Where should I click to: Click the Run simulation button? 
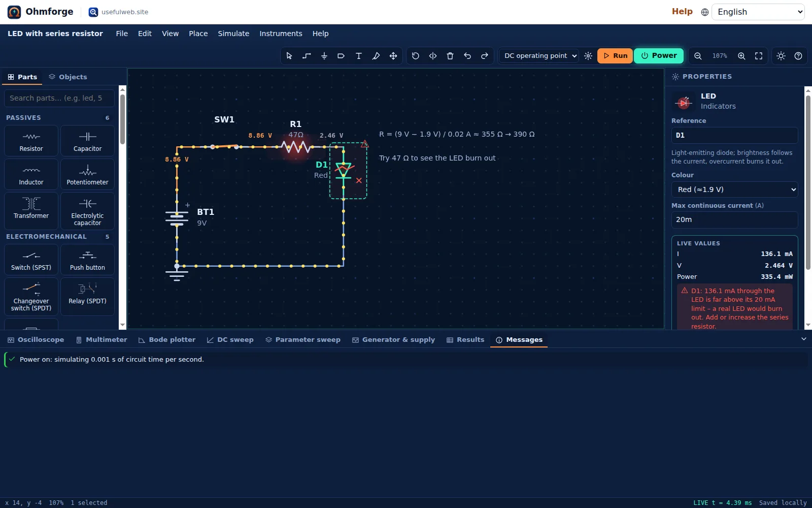click(x=615, y=56)
